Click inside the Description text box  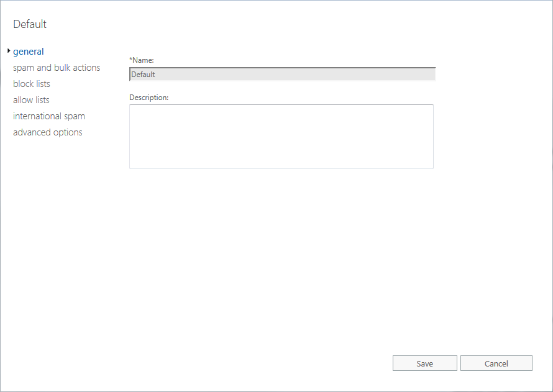(281, 137)
